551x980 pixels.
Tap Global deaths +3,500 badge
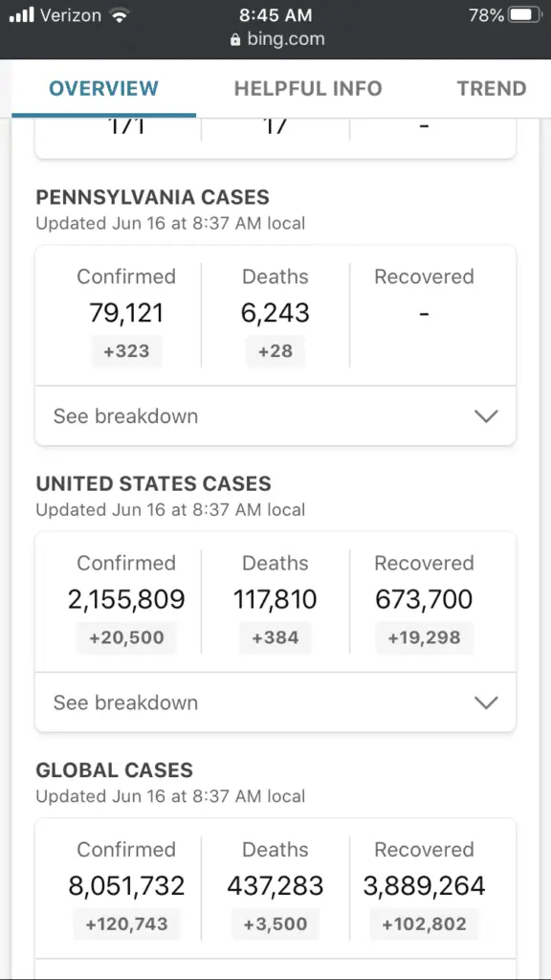[x=275, y=924]
